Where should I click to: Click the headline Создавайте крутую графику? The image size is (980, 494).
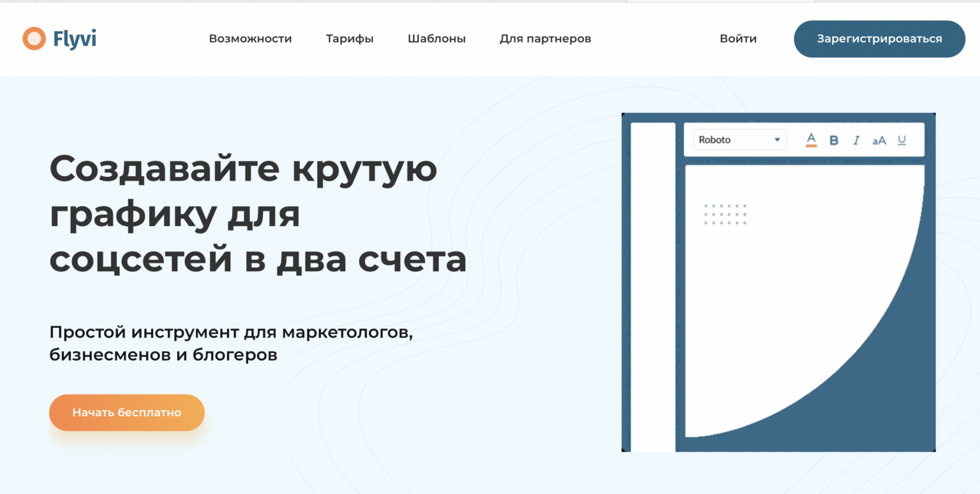point(258,214)
